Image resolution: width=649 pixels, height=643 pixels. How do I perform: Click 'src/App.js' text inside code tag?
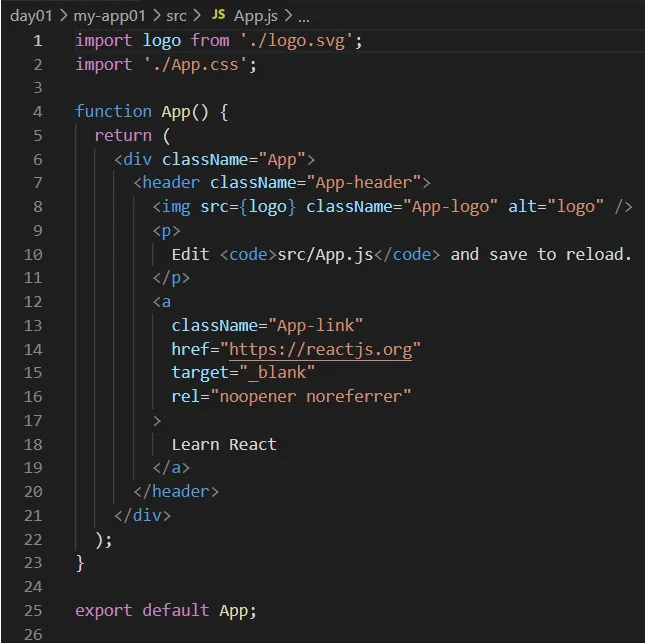pyautogui.click(x=325, y=254)
